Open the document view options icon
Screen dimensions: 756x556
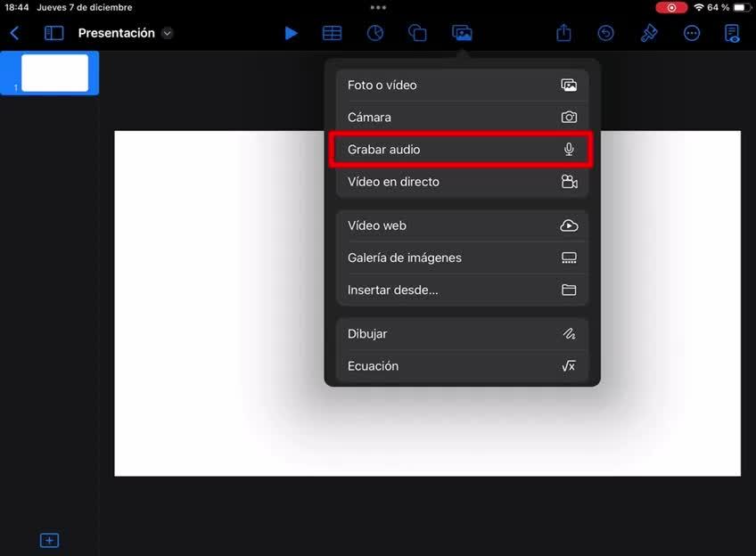click(733, 33)
